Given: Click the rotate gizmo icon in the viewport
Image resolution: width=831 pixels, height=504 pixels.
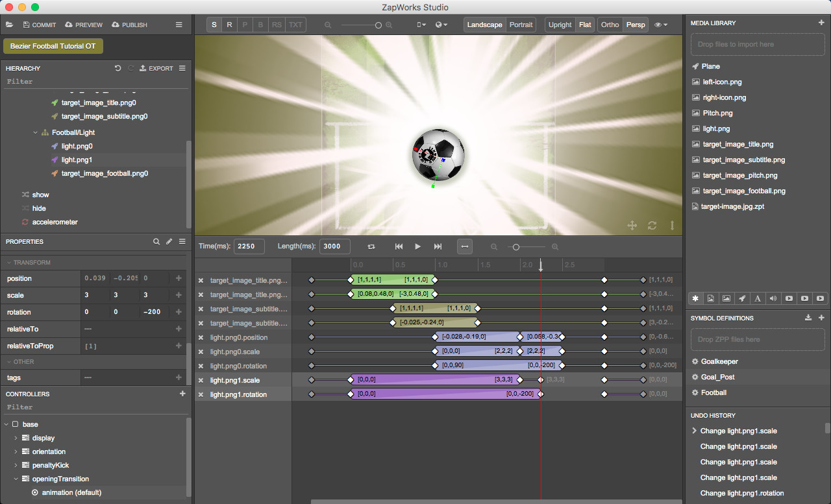Looking at the screenshot, I should point(652,225).
